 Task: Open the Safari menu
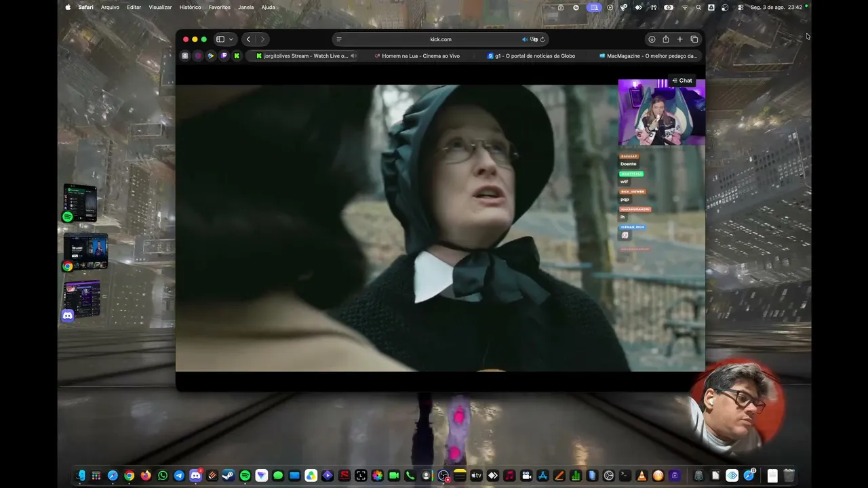[86, 7]
